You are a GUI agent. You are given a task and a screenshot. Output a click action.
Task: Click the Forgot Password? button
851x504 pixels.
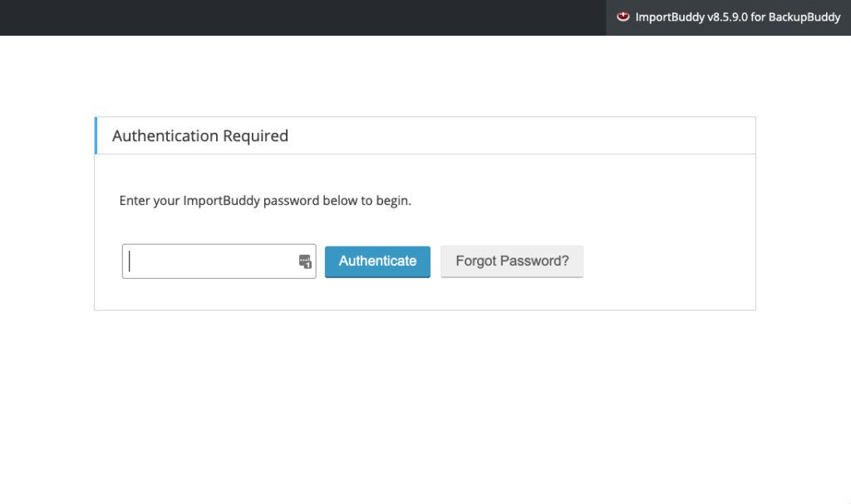(x=512, y=262)
